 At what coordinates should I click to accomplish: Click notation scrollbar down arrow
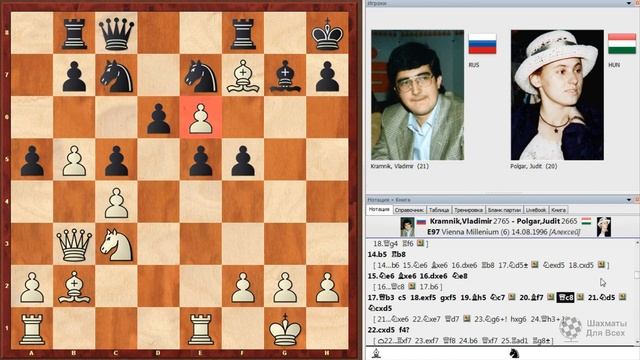click(637, 342)
